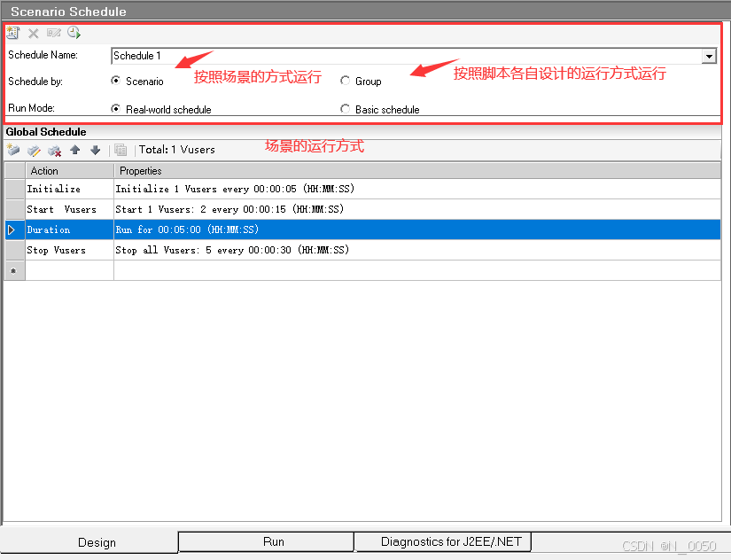Click the Schedule 1 name field

(x=406, y=56)
